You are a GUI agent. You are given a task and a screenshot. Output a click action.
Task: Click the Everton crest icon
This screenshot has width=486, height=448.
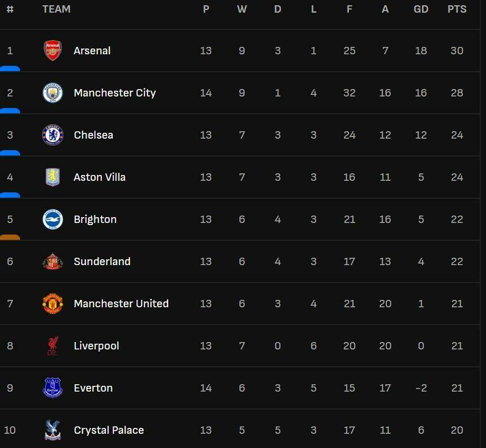point(53,388)
